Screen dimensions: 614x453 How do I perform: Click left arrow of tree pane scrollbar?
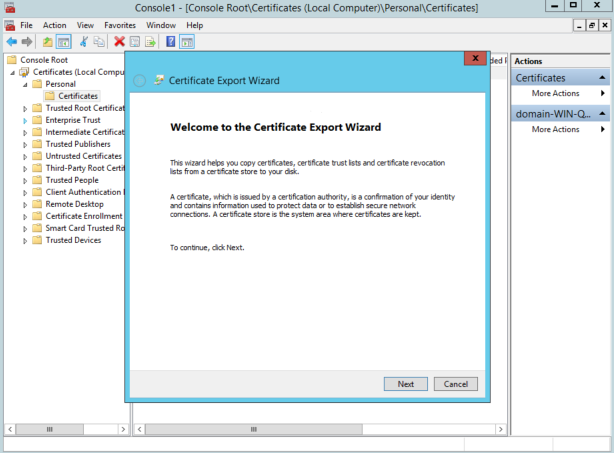coord(10,429)
